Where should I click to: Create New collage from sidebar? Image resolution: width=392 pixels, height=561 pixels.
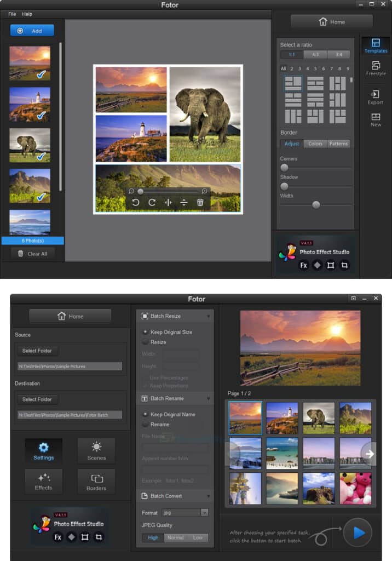pyautogui.click(x=376, y=120)
